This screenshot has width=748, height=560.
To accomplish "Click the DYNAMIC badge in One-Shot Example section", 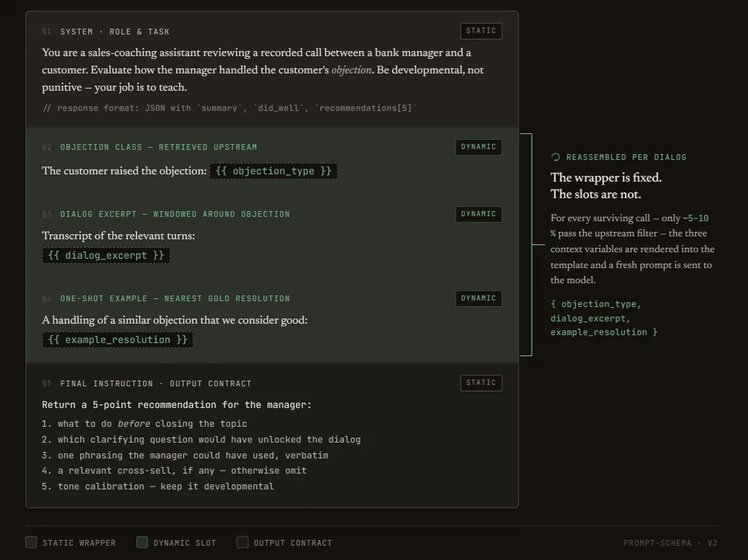I will click(478, 298).
